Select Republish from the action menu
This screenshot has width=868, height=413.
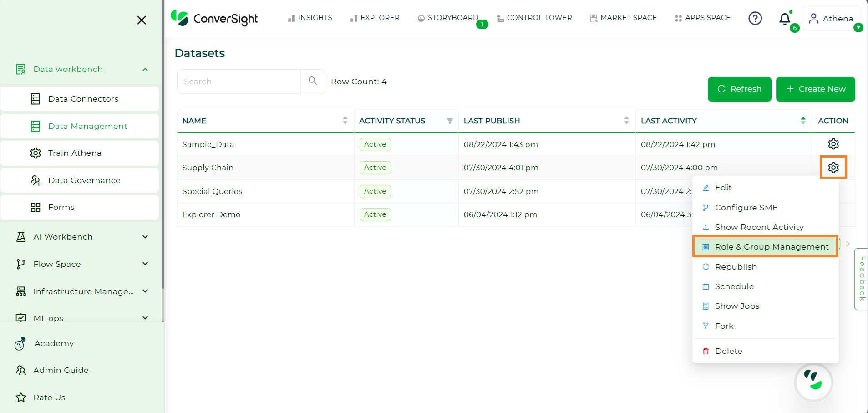pyautogui.click(x=765, y=267)
